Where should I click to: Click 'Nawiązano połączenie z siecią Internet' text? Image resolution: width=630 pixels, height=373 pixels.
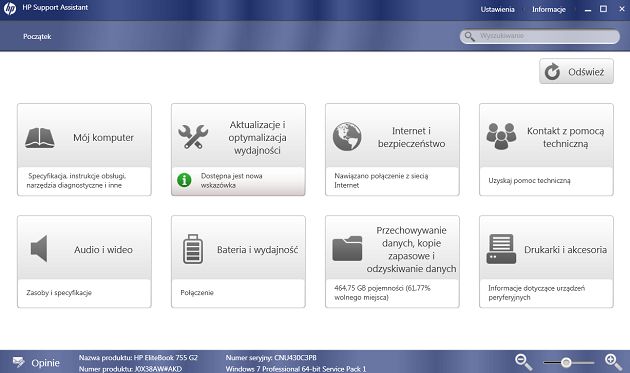[x=381, y=180]
